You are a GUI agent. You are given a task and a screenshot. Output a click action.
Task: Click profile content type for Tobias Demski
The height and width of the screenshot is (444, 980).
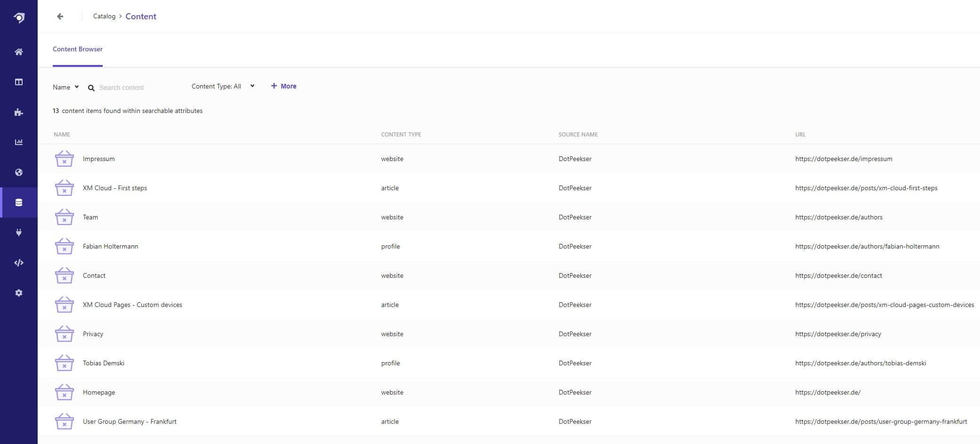tap(390, 363)
